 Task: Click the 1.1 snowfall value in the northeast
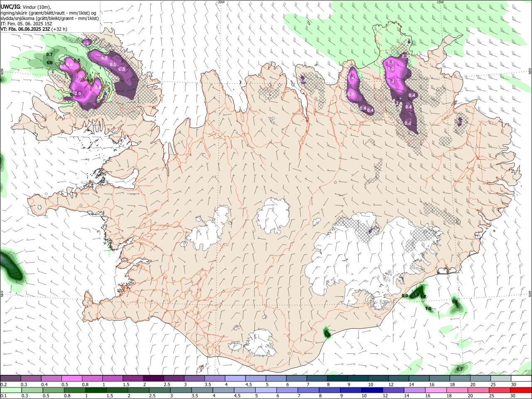pos(391,63)
